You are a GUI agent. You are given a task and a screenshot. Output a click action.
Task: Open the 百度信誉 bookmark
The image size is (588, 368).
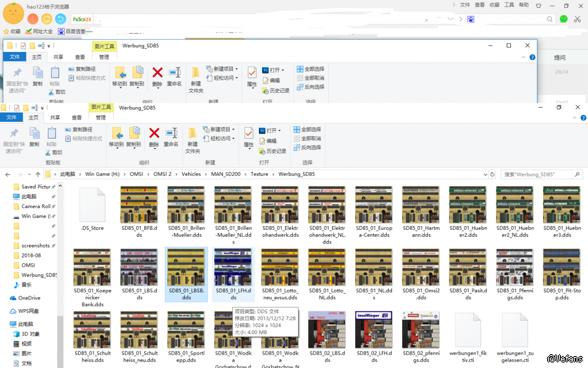72,31
